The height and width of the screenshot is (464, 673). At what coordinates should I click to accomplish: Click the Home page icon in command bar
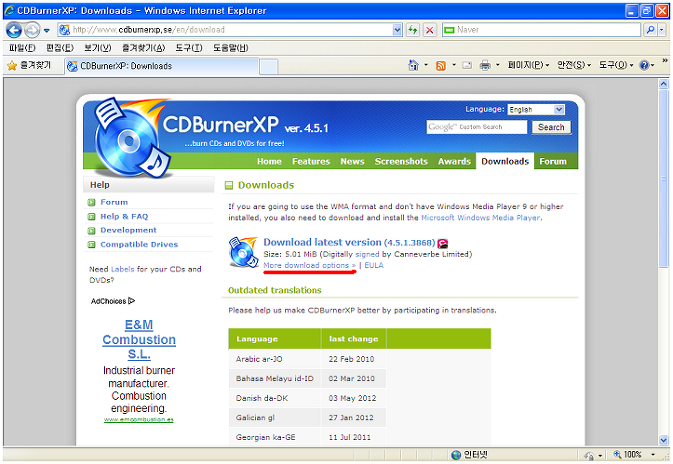(x=413, y=65)
